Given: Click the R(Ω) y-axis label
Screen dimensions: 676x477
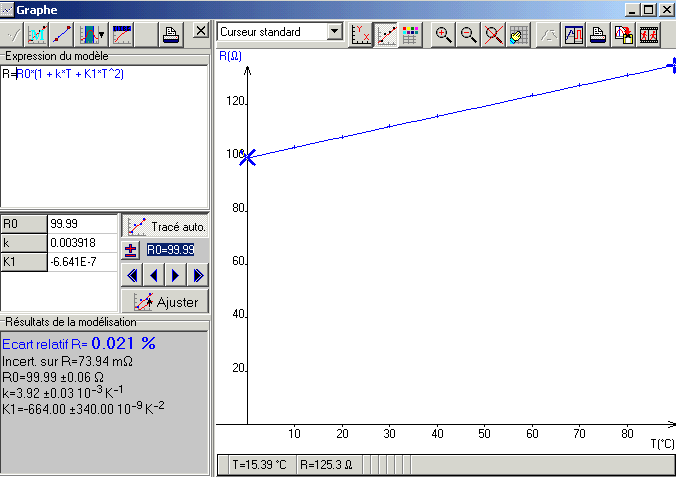Looking at the screenshot, I should point(230,56).
